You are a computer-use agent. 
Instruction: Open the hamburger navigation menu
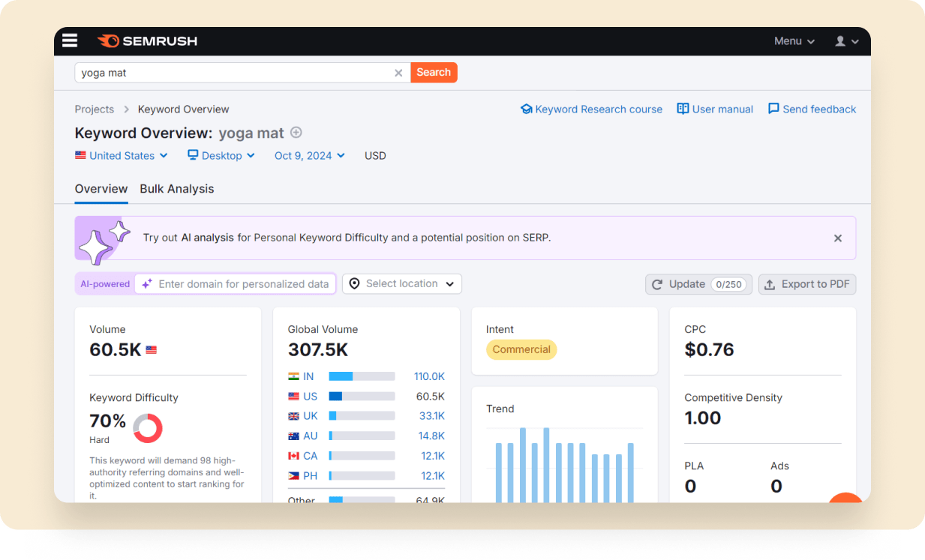[x=70, y=41]
